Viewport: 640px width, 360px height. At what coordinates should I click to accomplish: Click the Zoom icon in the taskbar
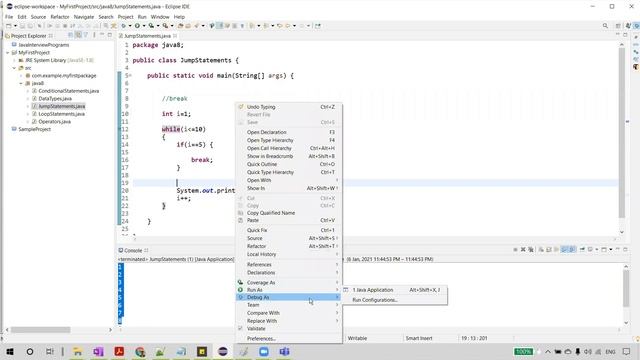click(x=264, y=351)
